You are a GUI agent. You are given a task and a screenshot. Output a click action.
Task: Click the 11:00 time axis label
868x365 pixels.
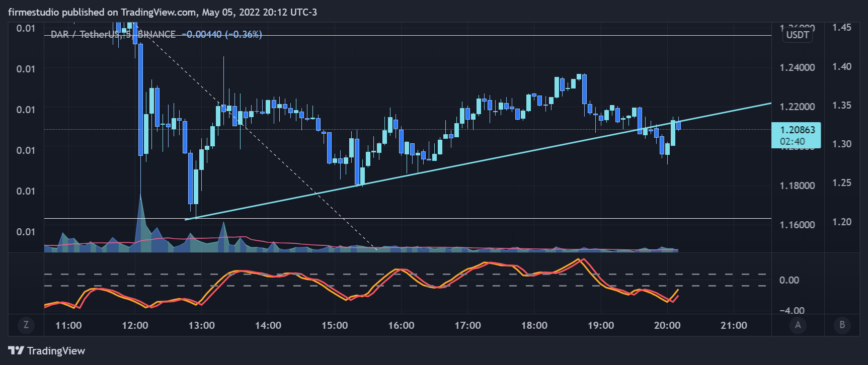click(68, 325)
